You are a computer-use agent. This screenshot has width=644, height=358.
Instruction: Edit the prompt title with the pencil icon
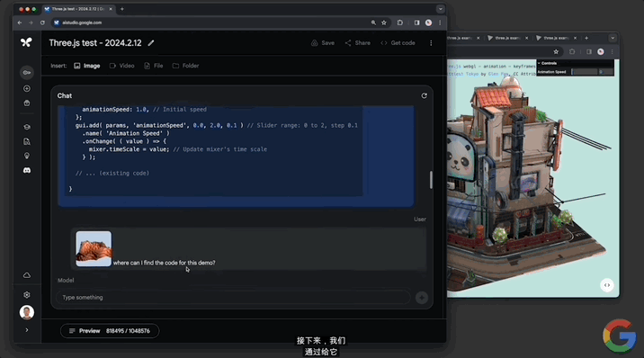[x=151, y=43]
